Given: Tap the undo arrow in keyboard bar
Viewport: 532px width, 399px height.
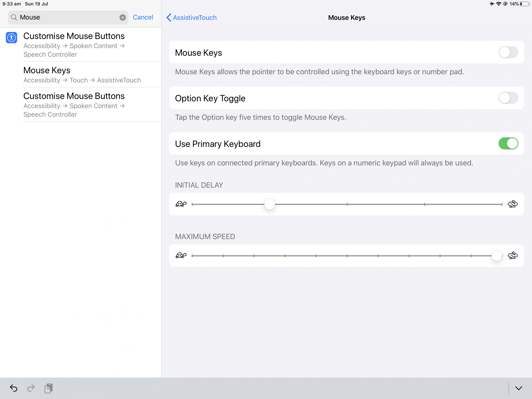Looking at the screenshot, I should pyautogui.click(x=14, y=388).
